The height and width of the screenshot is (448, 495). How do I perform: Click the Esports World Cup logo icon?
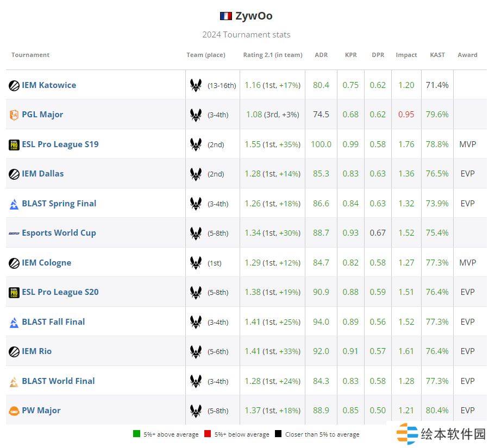pos(14,233)
